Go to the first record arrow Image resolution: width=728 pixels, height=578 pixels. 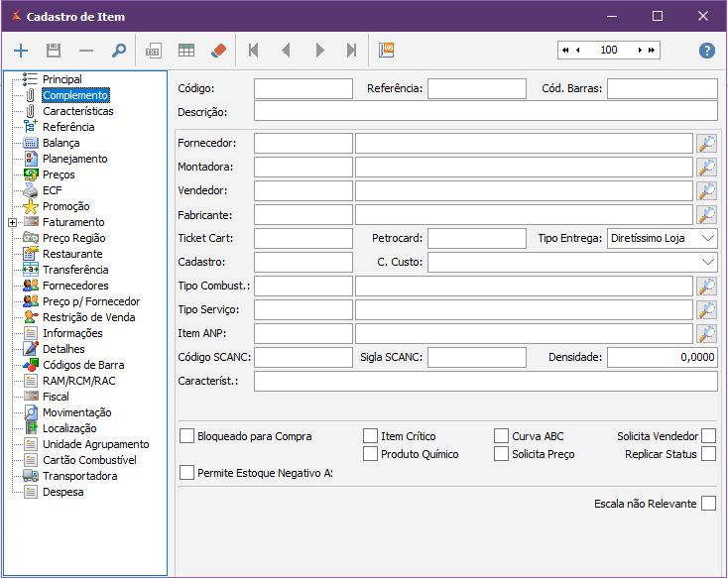[254, 51]
